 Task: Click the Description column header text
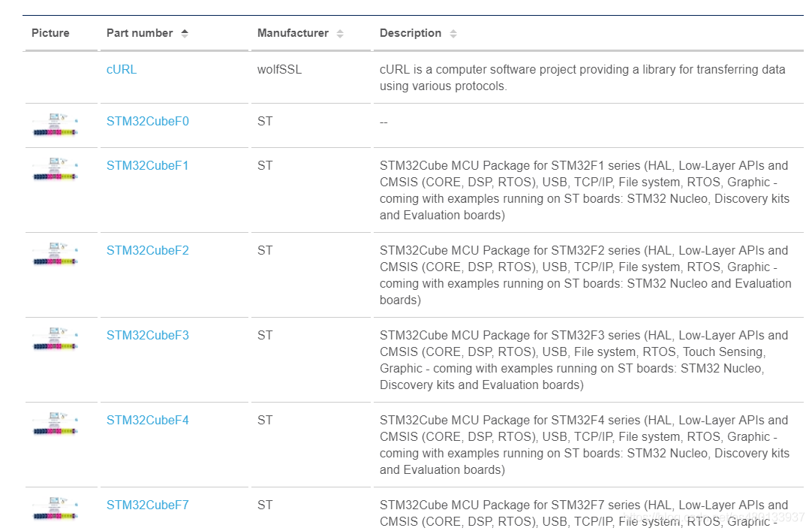pyautogui.click(x=411, y=33)
